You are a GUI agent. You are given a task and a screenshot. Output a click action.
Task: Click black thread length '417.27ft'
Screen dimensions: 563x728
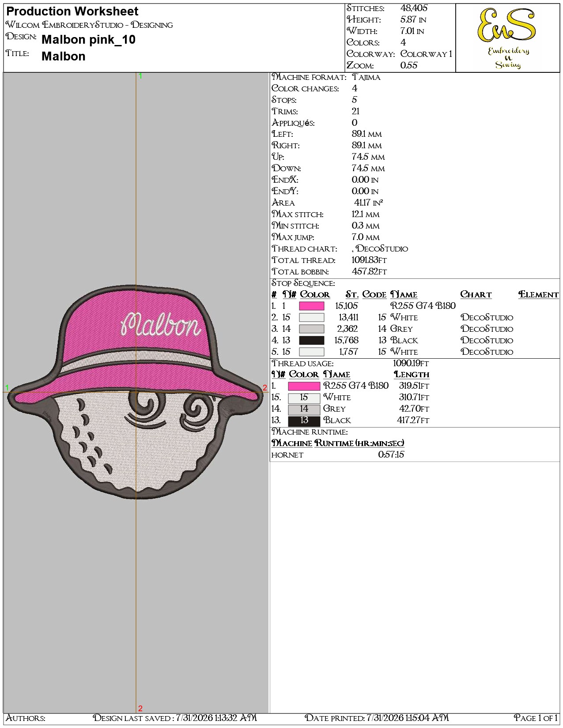coord(413,420)
